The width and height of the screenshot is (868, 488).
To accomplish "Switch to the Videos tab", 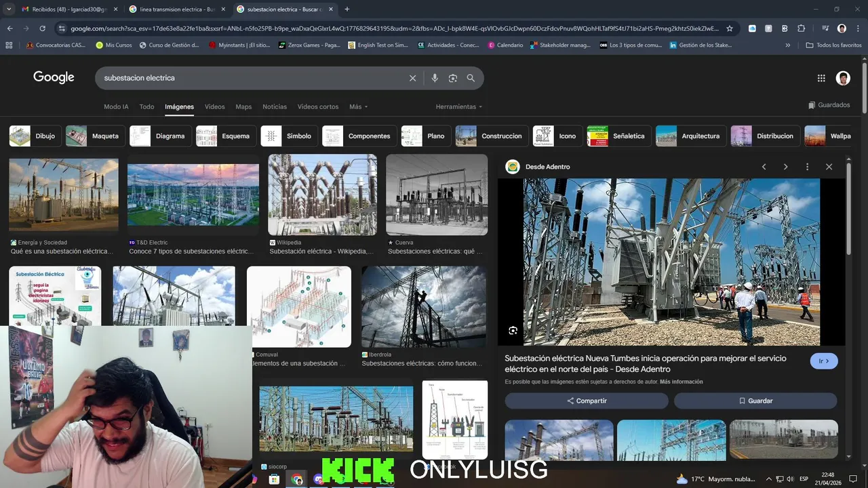I will click(x=214, y=106).
